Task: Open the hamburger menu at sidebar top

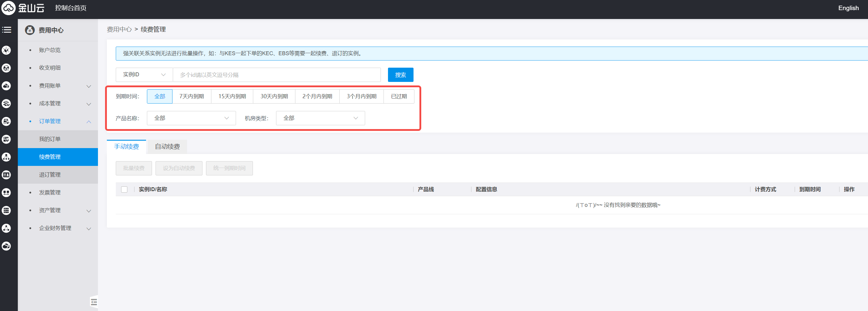Action: [x=7, y=30]
